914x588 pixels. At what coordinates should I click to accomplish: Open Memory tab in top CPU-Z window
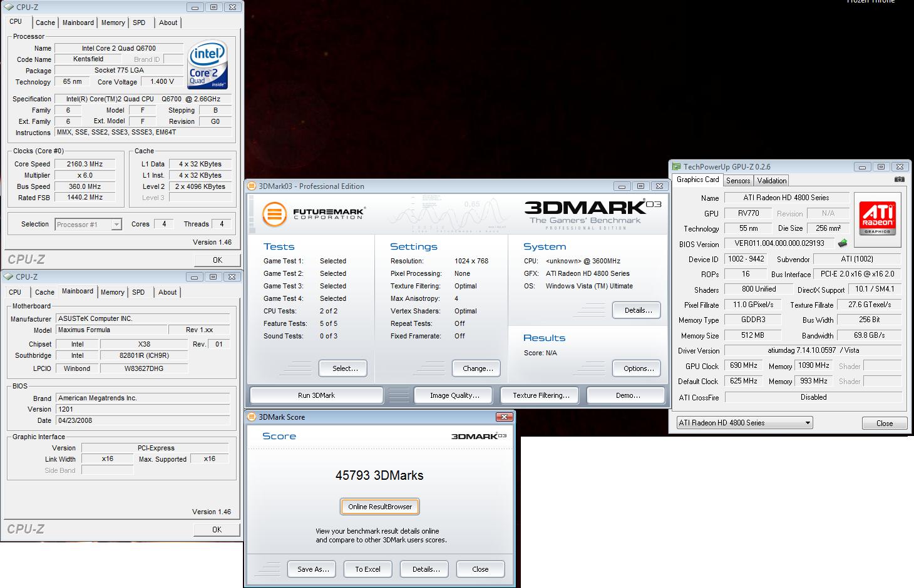coord(113,23)
